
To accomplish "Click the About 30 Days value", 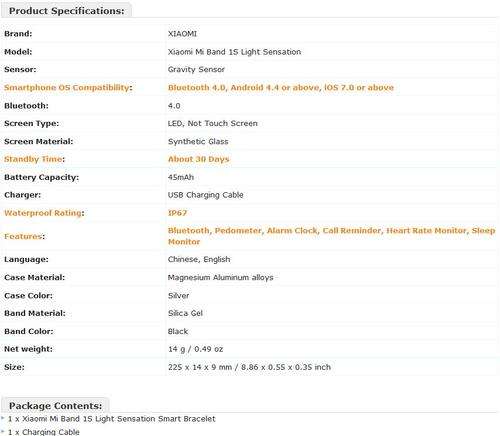I will click(199, 159).
